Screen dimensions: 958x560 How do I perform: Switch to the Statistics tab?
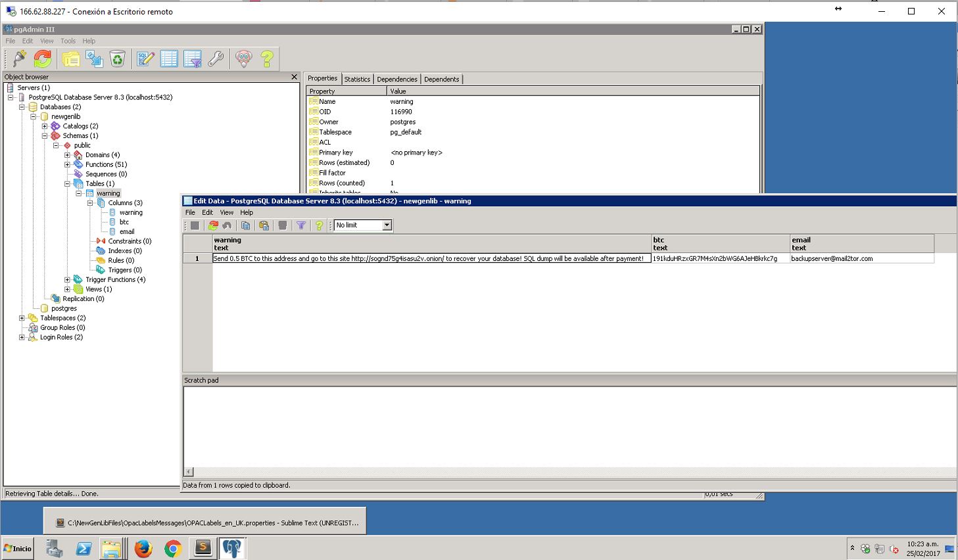(x=357, y=79)
